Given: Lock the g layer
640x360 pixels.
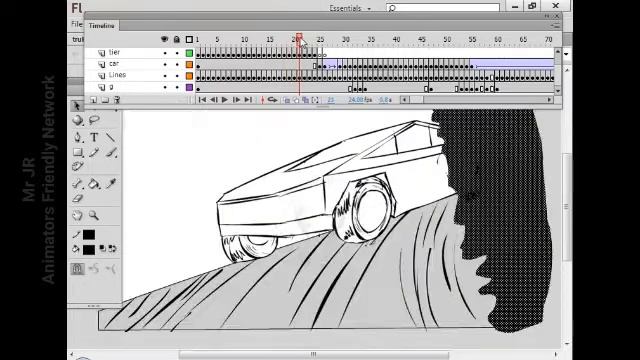Looking at the screenshot, I should [177, 87].
